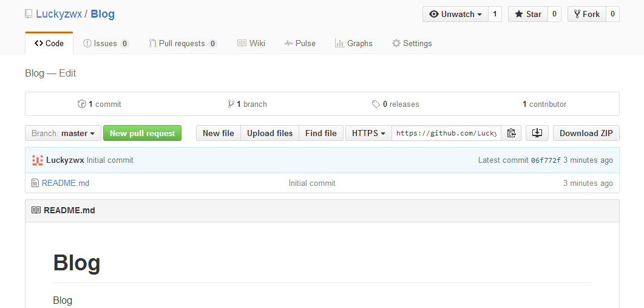The width and height of the screenshot is (644, 308).
Task: Click the Pull requests count badge 0
Action: [x=212, y=44]
